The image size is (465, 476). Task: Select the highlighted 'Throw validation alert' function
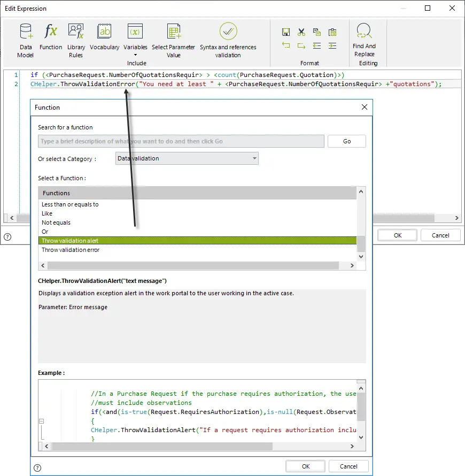click(x=197, y=241)
